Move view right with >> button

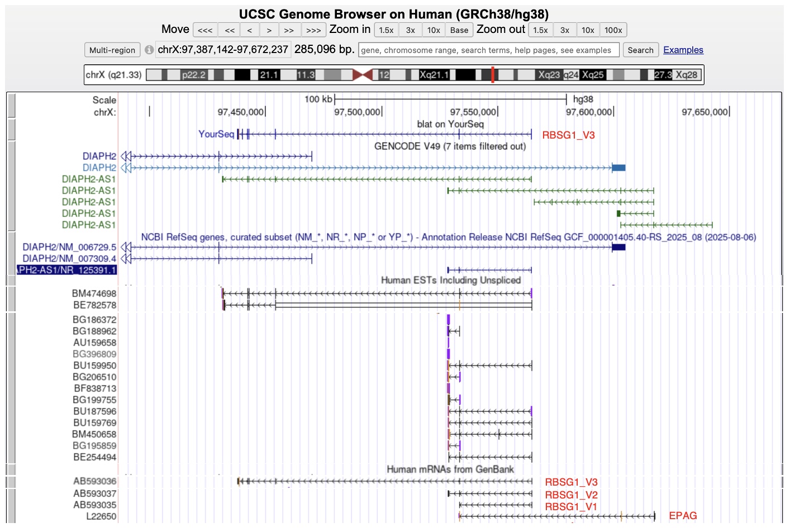click(x=289, y=30)
